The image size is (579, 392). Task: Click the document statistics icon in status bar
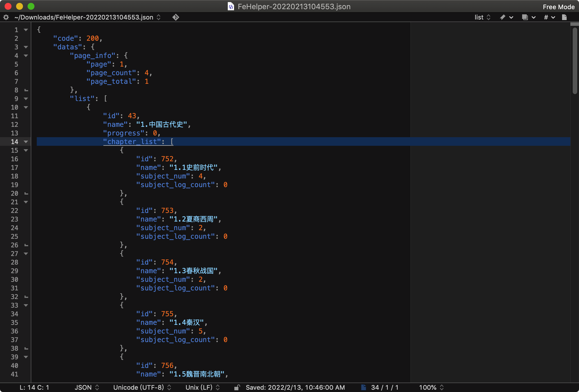click(364, 387)
